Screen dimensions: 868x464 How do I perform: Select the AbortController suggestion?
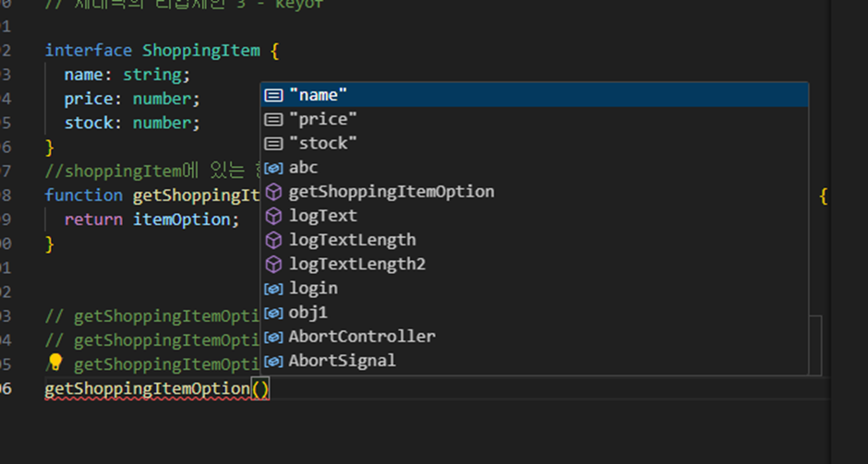(535, 337)
